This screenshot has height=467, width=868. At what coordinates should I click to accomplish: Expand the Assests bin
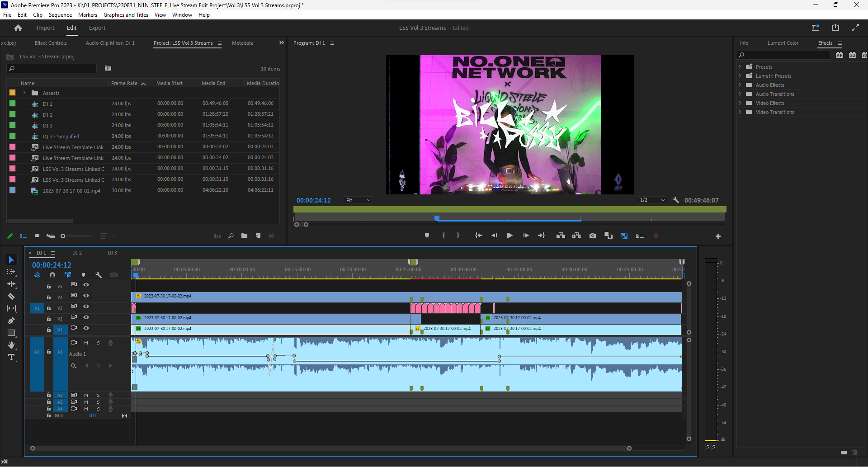tap(24, 93)
